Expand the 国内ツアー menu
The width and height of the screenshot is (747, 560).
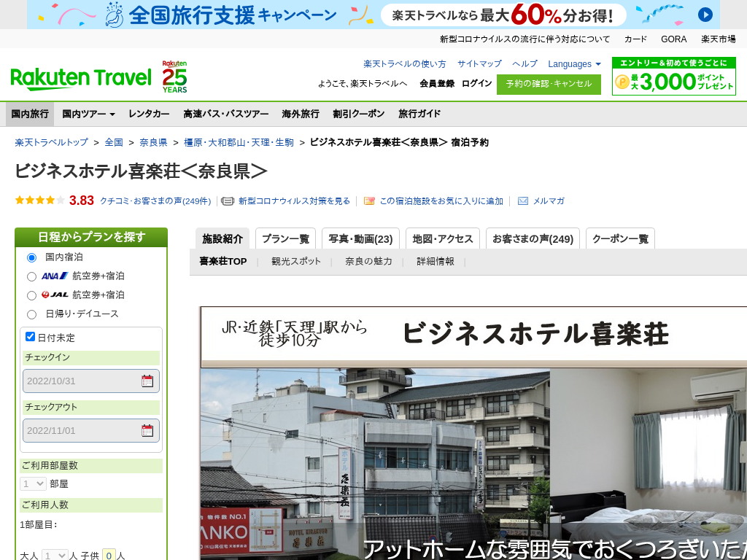point(88,114)
